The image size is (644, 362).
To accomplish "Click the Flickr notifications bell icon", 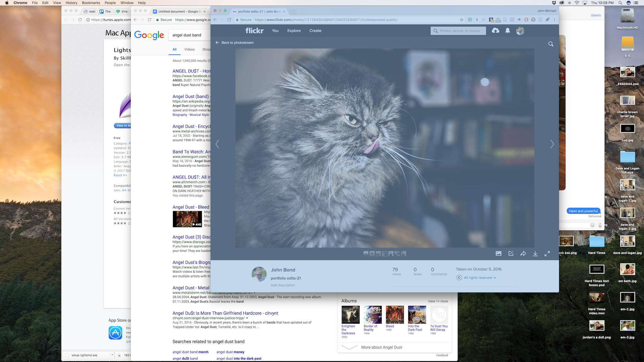I will click(x=507, y=31).
